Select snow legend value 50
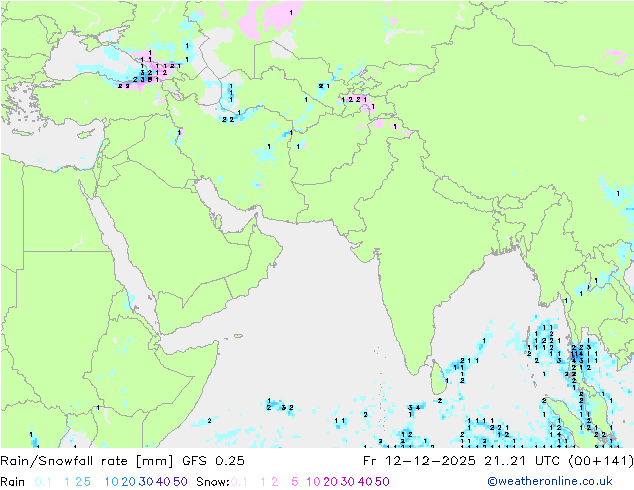This screenshot has width=634, height=490. tap(382, 482)
